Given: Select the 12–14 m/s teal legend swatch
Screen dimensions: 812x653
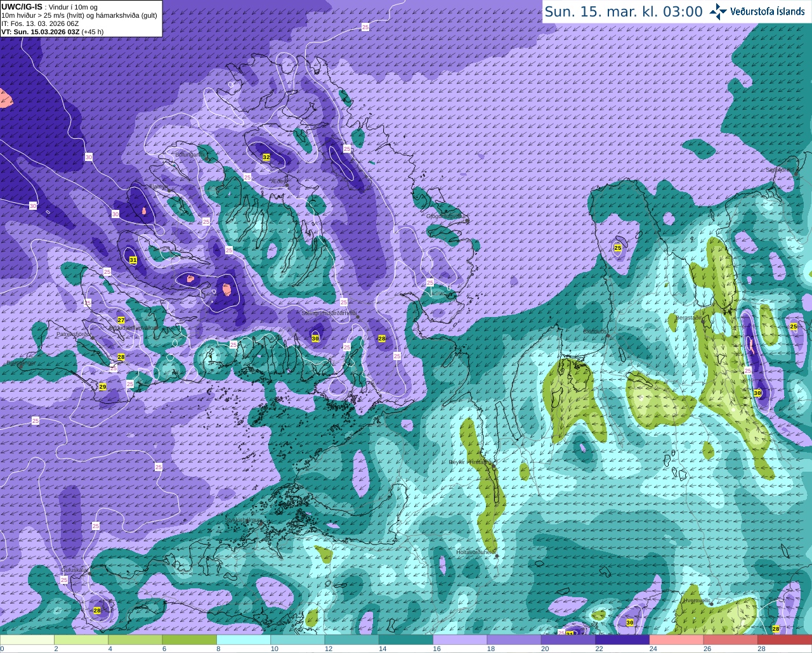Looking at the screenshot, I should pos(352,640).
